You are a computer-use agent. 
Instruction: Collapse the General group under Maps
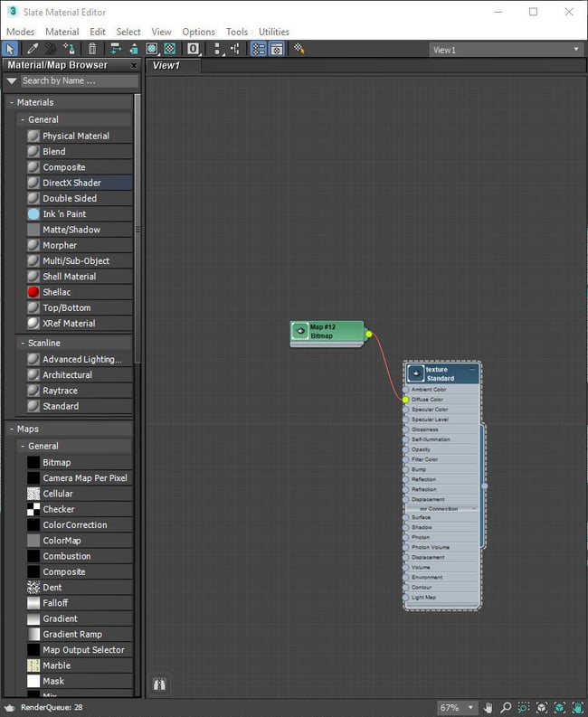tap(23, 446)
